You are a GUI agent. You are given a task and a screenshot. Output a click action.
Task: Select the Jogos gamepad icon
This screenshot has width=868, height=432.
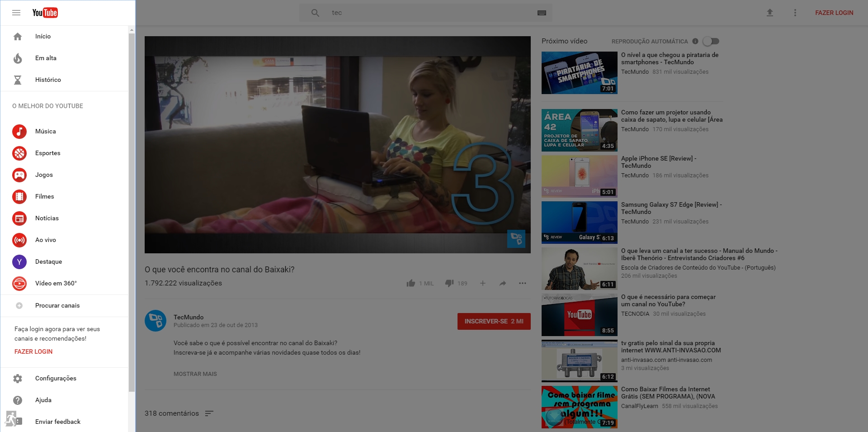19,175
